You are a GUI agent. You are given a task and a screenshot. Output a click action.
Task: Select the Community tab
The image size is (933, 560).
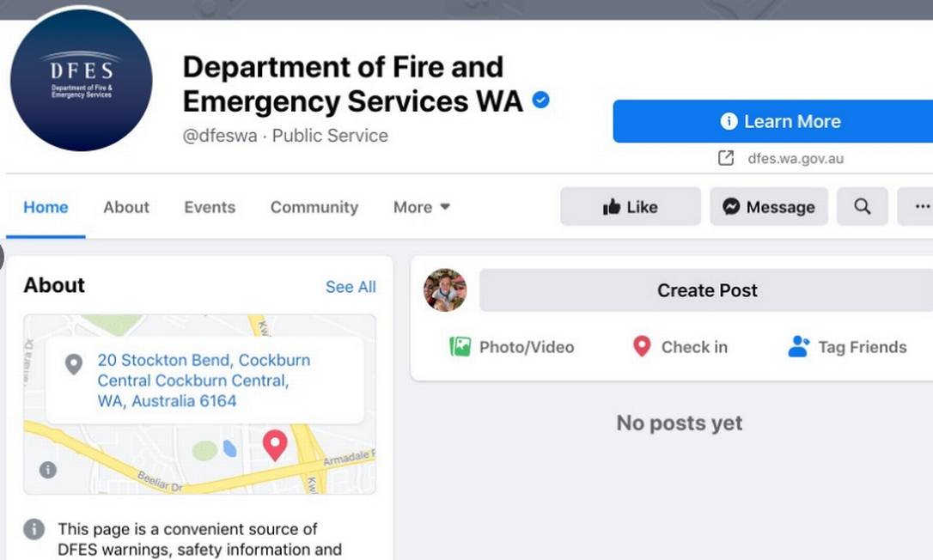click(x=314, y=207)
